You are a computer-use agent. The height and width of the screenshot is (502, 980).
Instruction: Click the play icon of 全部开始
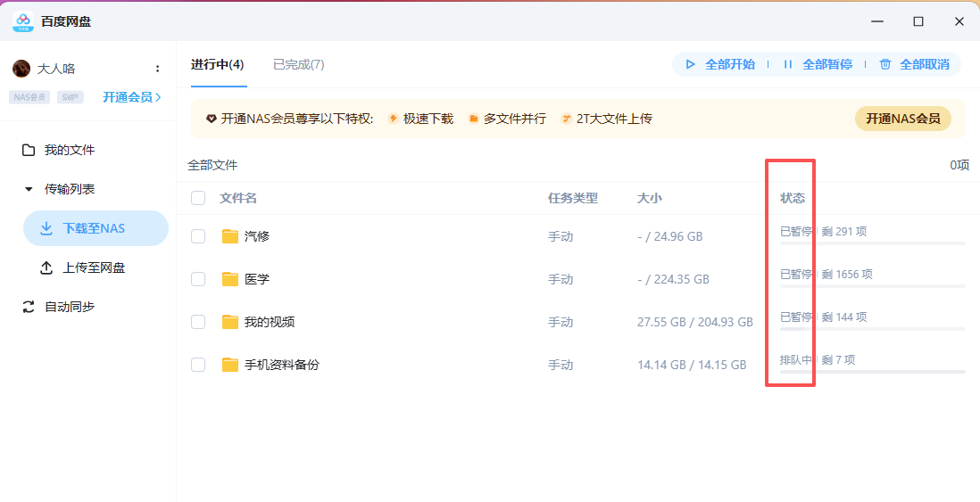click(x=691, y=64)
